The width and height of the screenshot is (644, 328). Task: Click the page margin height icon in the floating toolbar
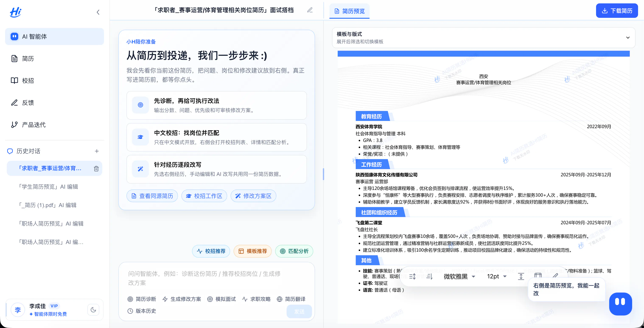tap(521, 276)
